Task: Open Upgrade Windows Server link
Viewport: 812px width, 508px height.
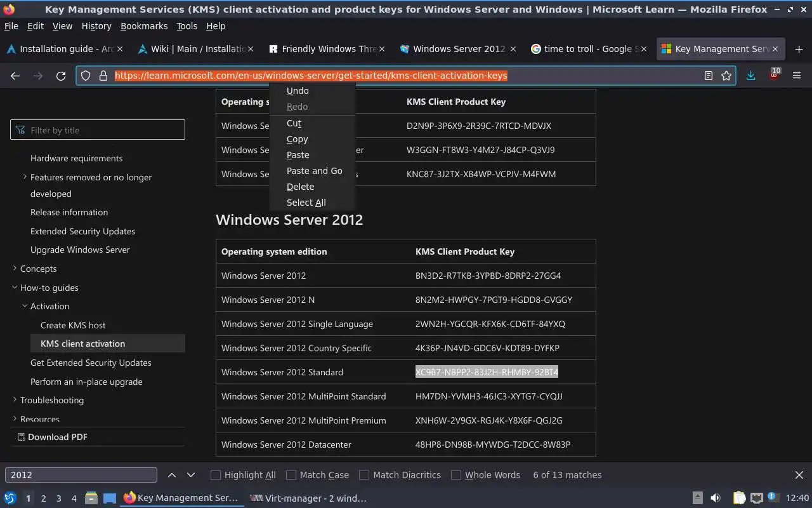Action: pos(80,250)
